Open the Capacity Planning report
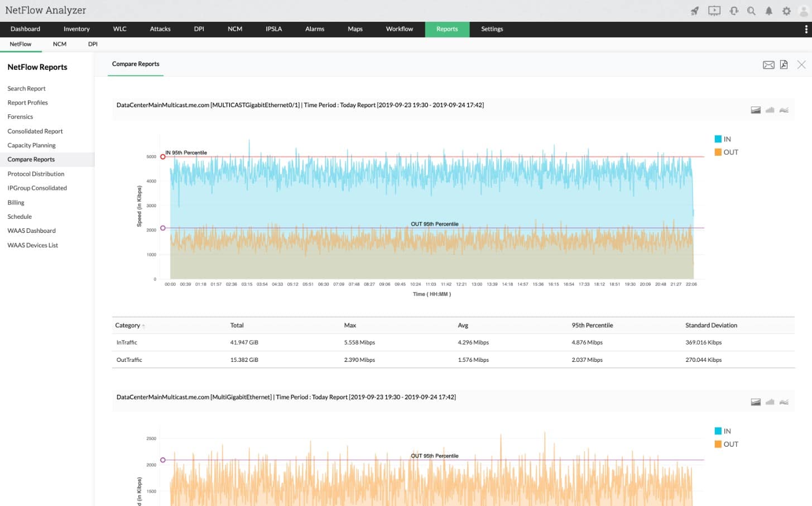This screenshot has width=812, height=506. coord(31,145)
